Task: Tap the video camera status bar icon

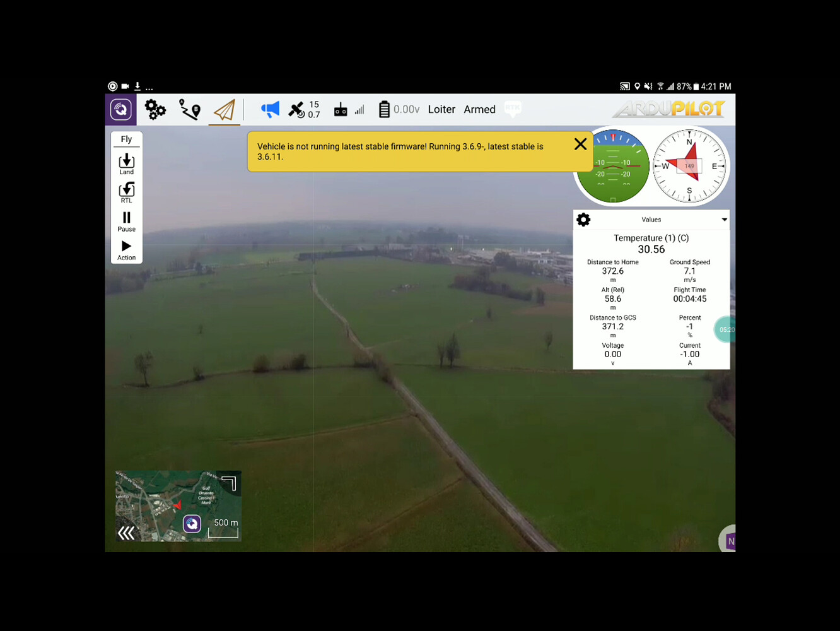Action: (125, 86)
